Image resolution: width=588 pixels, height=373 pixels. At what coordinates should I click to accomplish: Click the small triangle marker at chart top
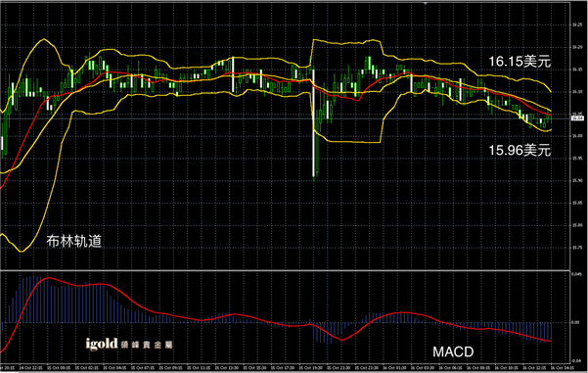pos(426,3)
